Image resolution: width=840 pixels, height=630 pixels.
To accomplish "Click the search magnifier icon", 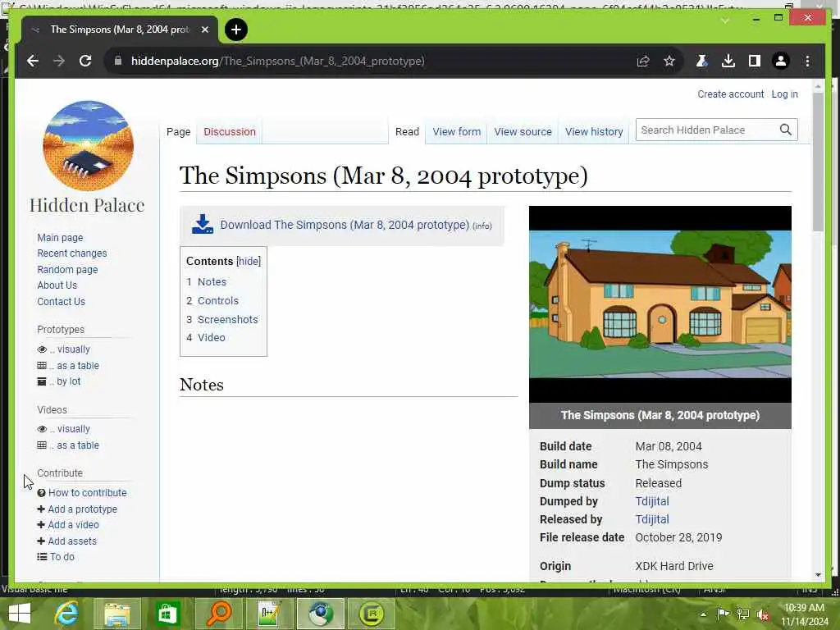I will click(785, 130).
